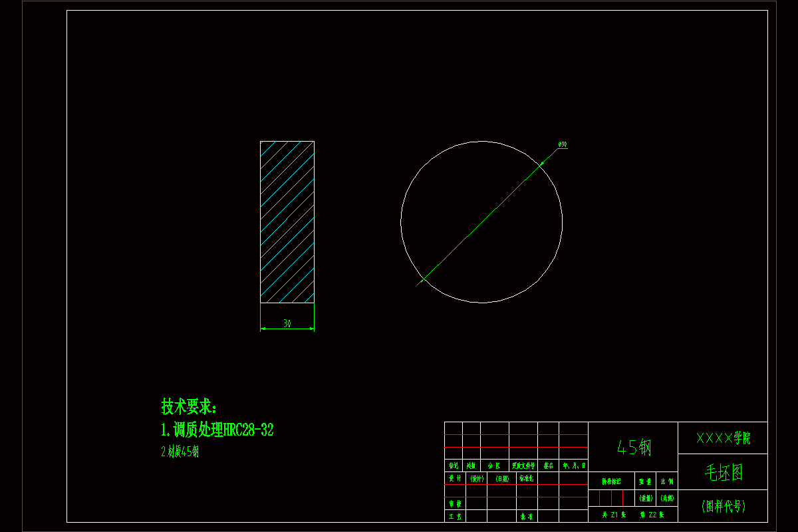Click note 2 材质45钢
The width and height of the screenshot is (798, 532).
(x=180, y=452)
